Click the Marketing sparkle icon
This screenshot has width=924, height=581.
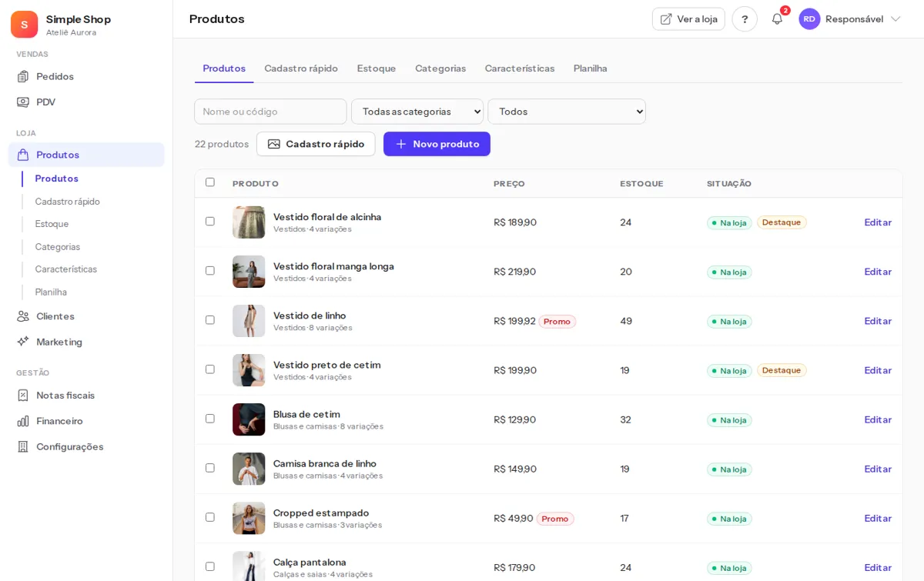tap(23, 342)
